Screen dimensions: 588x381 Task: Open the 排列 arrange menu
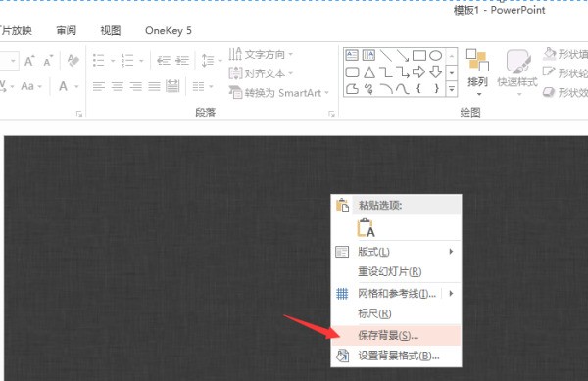[x=478, y=71]
